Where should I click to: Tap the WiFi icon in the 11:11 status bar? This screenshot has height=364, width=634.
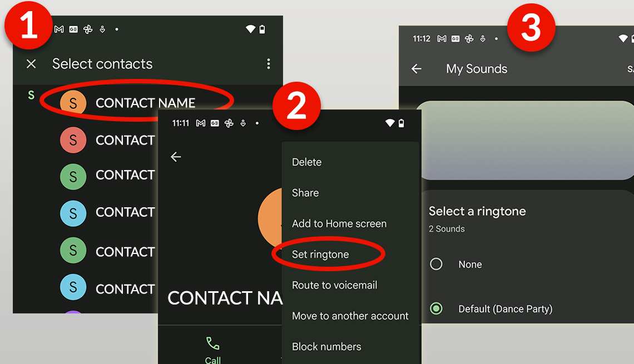(x=390, y=123)
